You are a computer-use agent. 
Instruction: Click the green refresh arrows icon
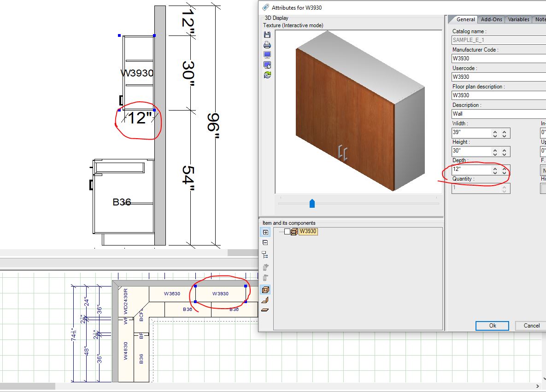click(x=267, y=75)
